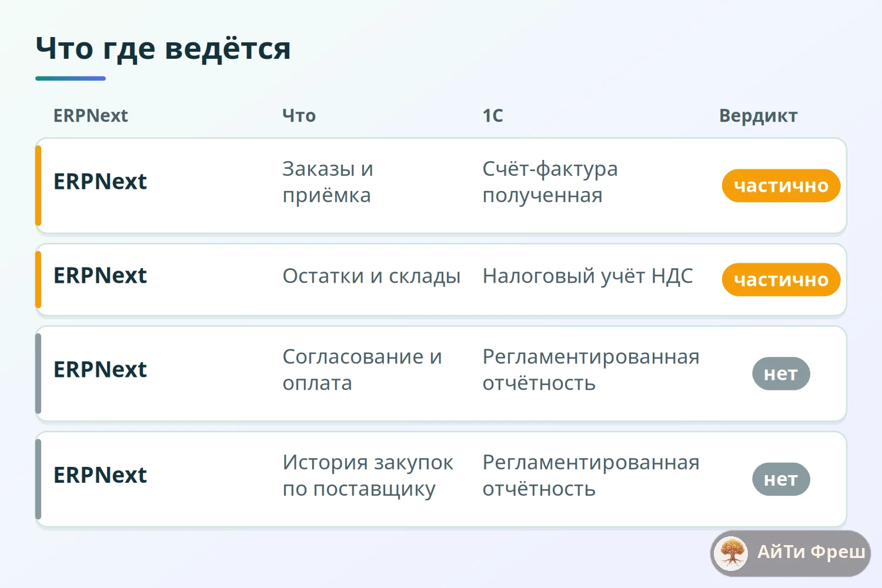Click "ERPNext" label in Остатки и склады row

[100, 276]
